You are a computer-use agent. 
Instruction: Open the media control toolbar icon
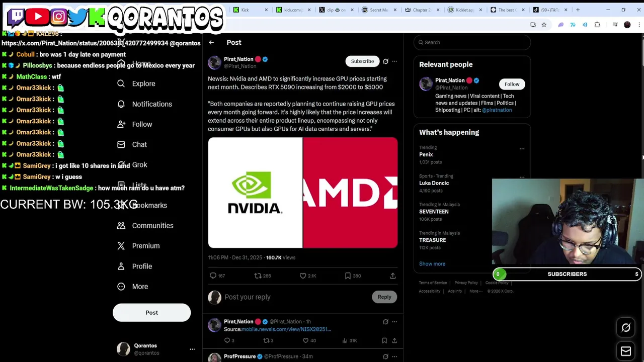tap(615, 25)
